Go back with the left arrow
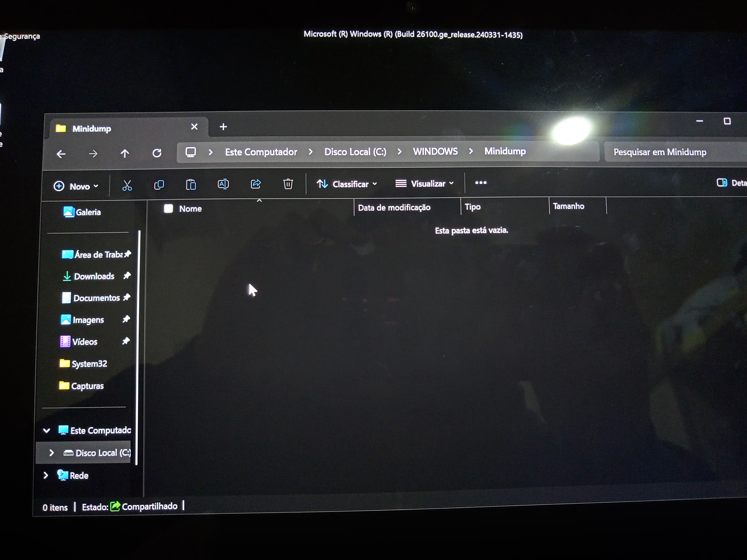 (x=61, y=154)
